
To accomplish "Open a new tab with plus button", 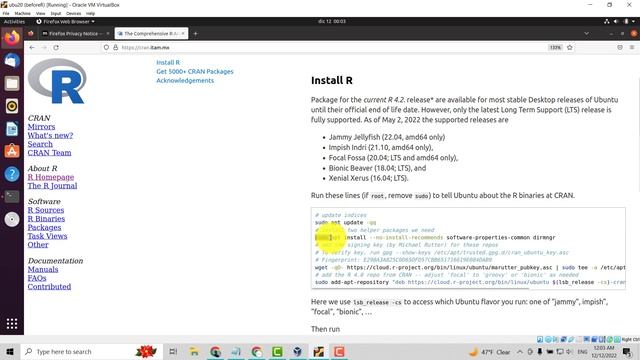I will [x=195, y=33].
